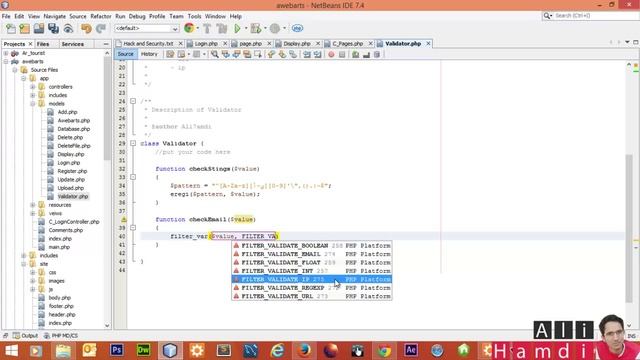Click the editor vertical scrollbar thumb
640x360 pixels.
629,229
